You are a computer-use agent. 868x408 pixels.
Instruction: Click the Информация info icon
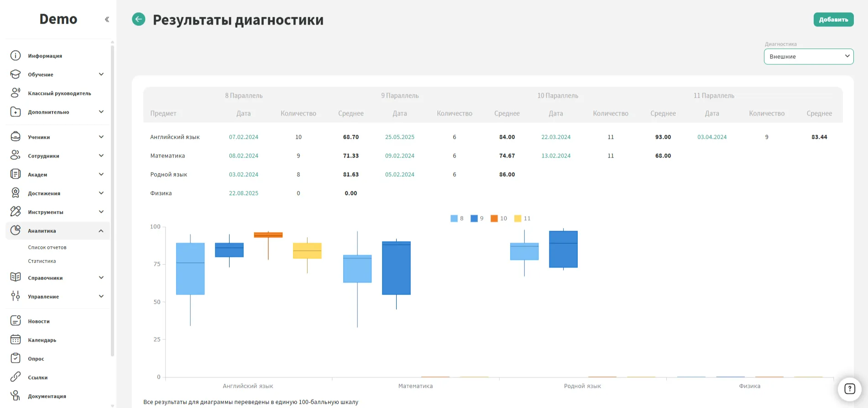pos(16,56)
